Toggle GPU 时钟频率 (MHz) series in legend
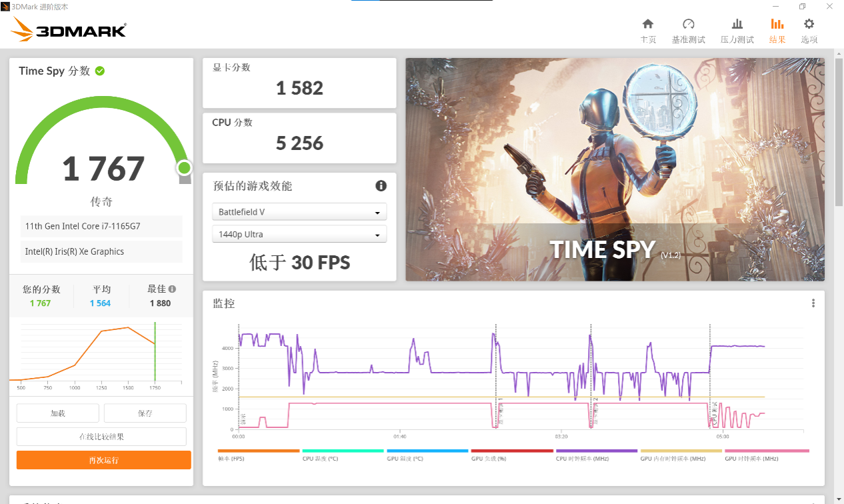Viewport: 844px width, 504px height. [x=766, y=455]
